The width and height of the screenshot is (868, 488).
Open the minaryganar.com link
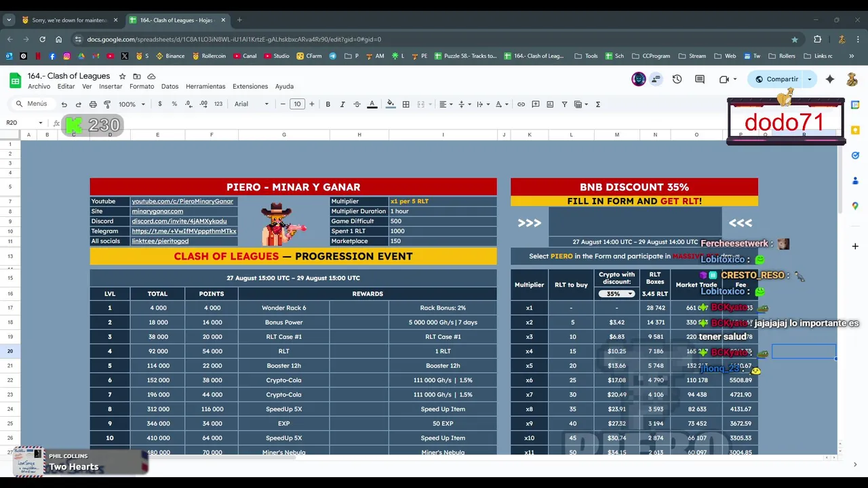[157, 211]
